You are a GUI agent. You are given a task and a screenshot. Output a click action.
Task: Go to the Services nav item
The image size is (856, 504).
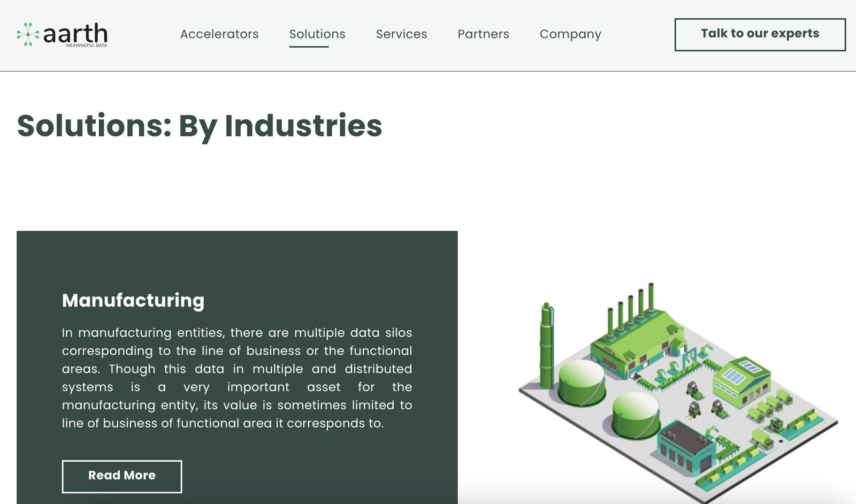pyautogui.click(x=401, y=34)
